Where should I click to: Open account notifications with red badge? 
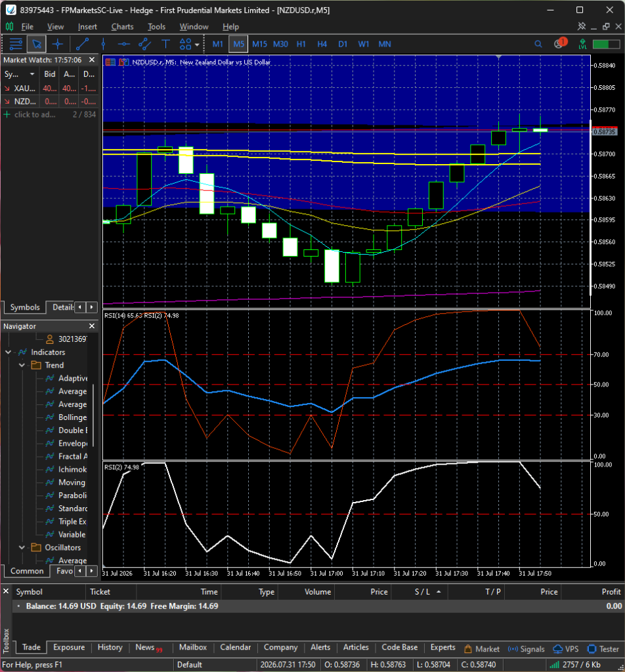click(x=560, y=43)
